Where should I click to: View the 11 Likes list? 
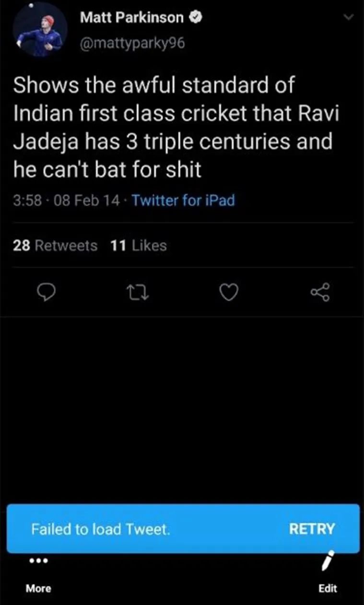pos(138,246)
